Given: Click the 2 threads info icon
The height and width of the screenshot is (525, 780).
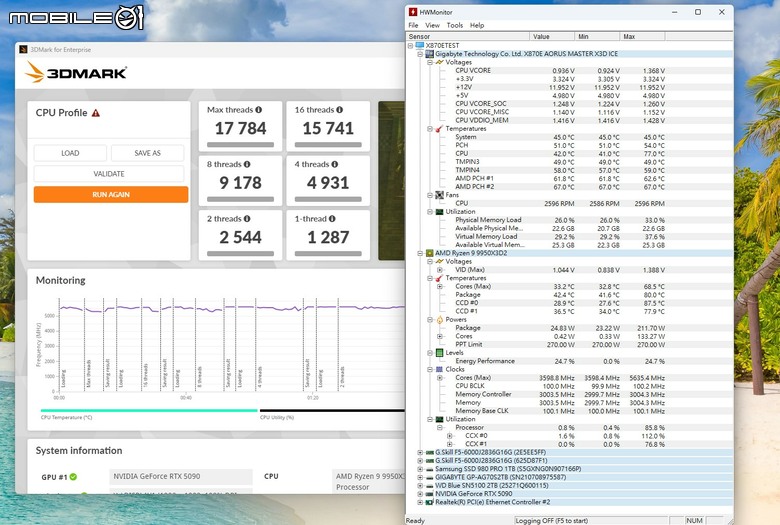Looking at the screenshot, I should click(x=247, y=218).
